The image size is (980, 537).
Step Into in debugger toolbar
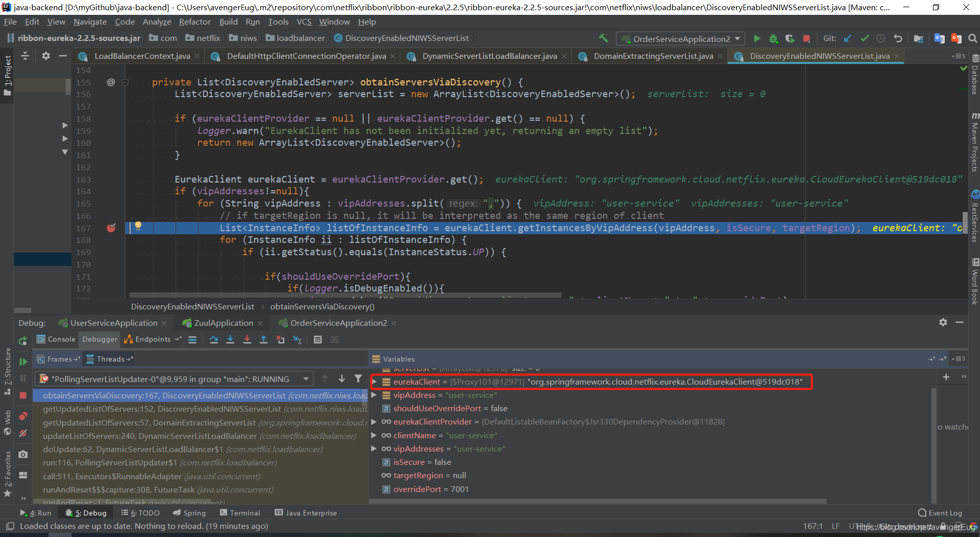[230, 340]
